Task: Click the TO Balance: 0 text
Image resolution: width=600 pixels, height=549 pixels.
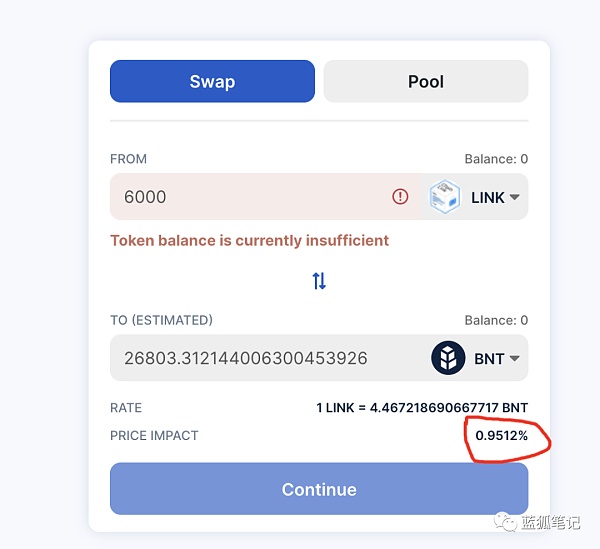Action: click(x=496, y=320)
